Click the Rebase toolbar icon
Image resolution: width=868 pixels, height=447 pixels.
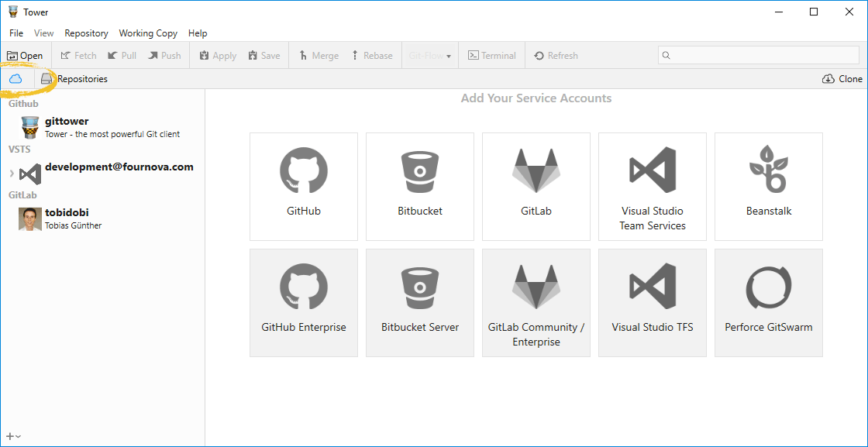coord(372,55)
